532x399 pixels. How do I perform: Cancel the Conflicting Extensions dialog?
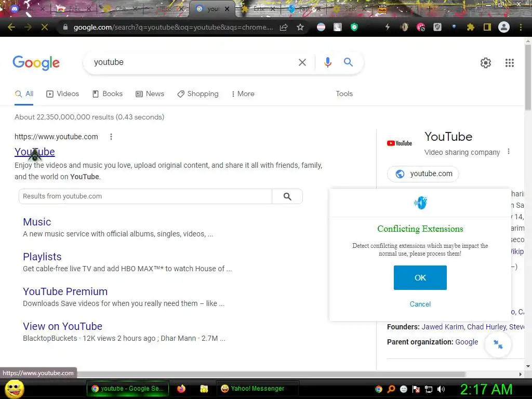click(420, 304)
